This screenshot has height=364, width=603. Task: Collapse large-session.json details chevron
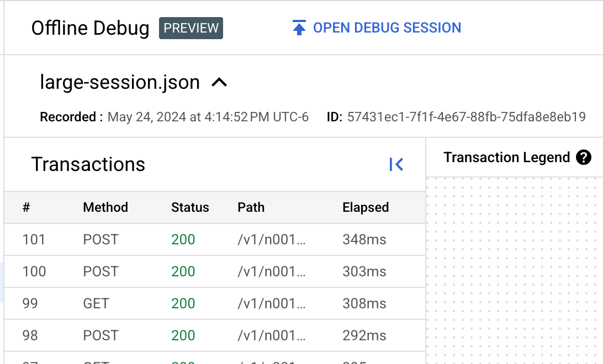[219, 83]
